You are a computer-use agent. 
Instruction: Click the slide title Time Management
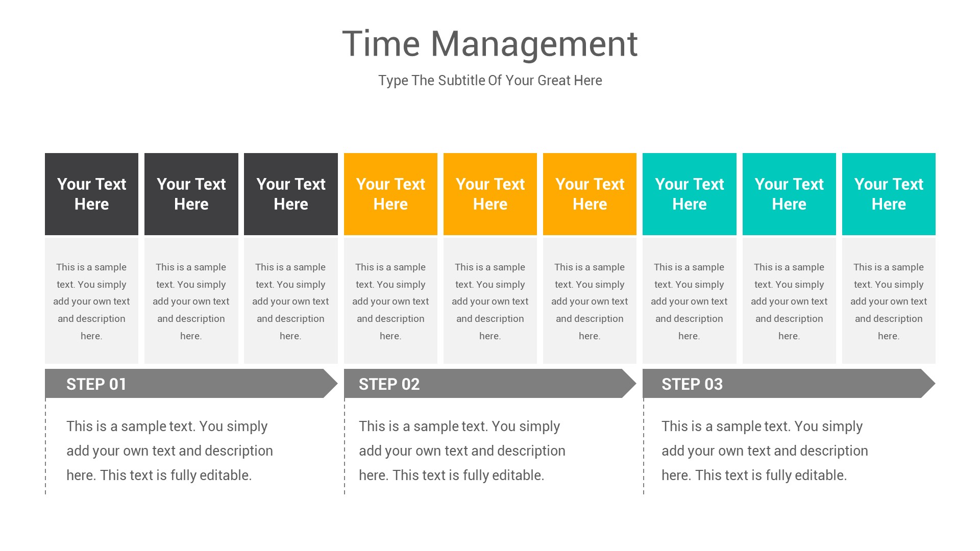(x=490, y=43)
